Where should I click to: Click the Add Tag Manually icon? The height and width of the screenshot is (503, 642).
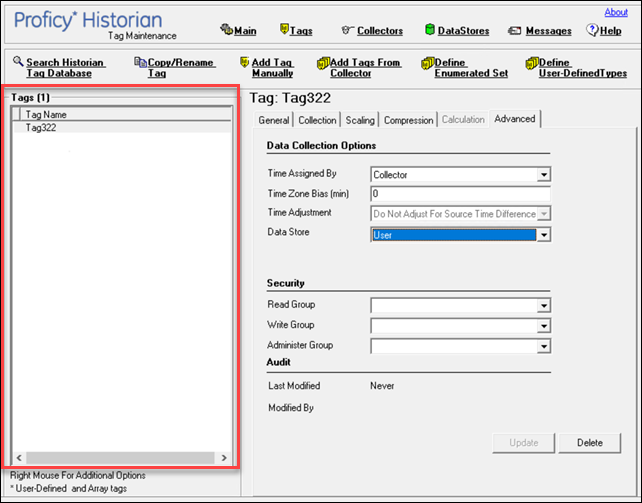point(244,62)
